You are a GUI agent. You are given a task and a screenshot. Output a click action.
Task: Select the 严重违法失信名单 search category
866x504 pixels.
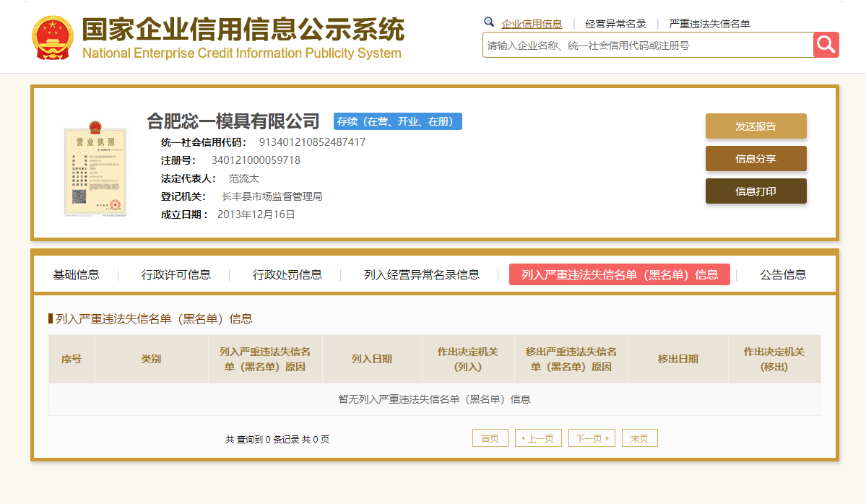[x=709, y=24]
